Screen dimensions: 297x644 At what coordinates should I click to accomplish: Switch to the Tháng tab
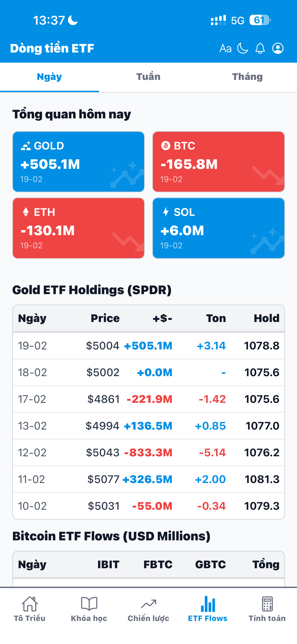pos(247,77)
